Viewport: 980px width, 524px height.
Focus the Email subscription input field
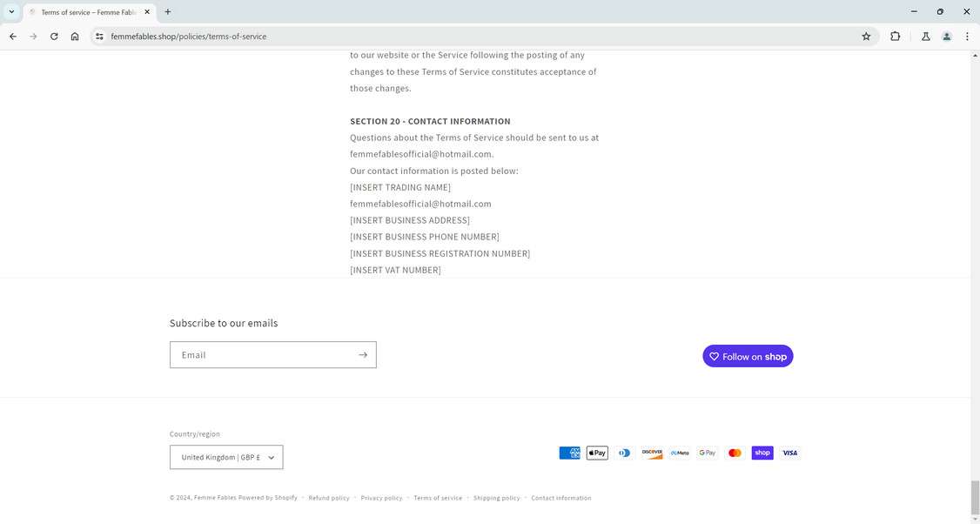click(x=261, y=355)
